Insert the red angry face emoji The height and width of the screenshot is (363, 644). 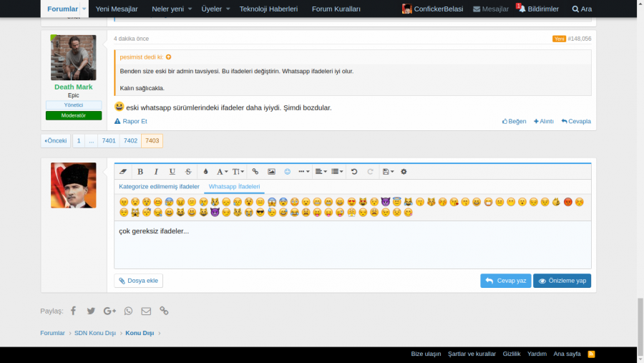click(x=568, y=202)
